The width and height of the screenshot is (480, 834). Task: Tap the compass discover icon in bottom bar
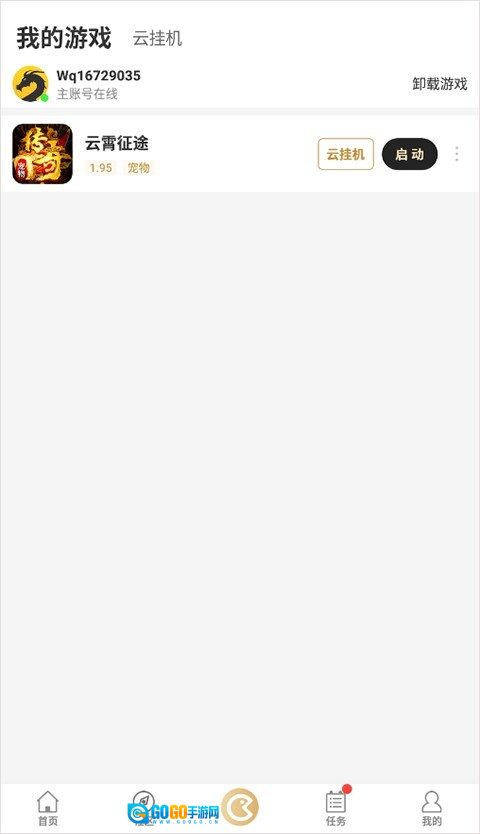point(143,802)
